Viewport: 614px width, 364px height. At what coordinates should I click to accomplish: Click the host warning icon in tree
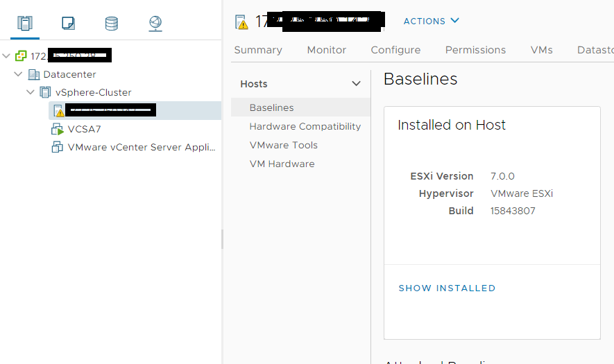tap(59, 111)
